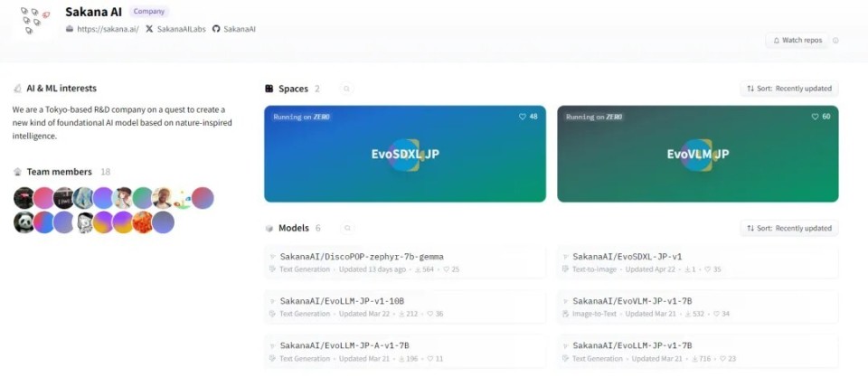Viewport: 868px width, 387px height.
Task: Click the Sakana AI fish logo
Action: pyautogui.click(x=35, y=21)
